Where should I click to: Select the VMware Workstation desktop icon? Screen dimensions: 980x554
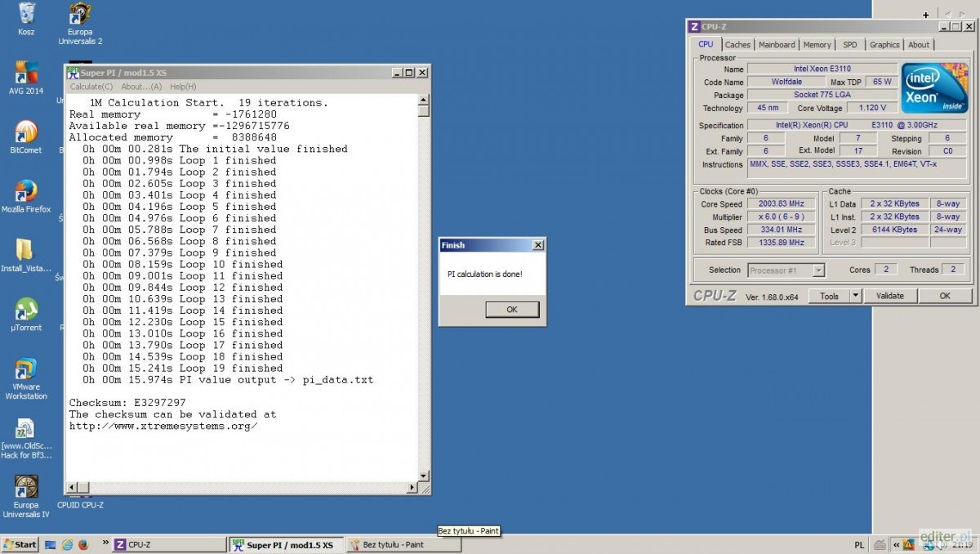[x=26, y=378]
